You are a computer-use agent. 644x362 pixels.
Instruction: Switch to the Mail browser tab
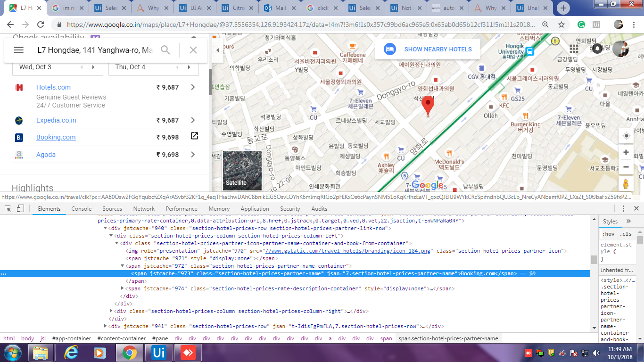[x=280, y=8]
